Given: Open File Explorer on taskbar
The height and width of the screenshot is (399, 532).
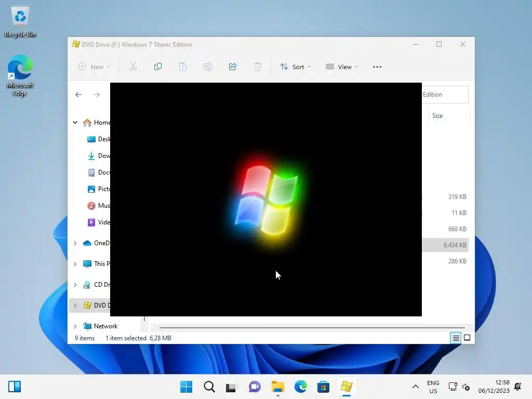Looking at the screenshot, I should click(x=277, y=387).
